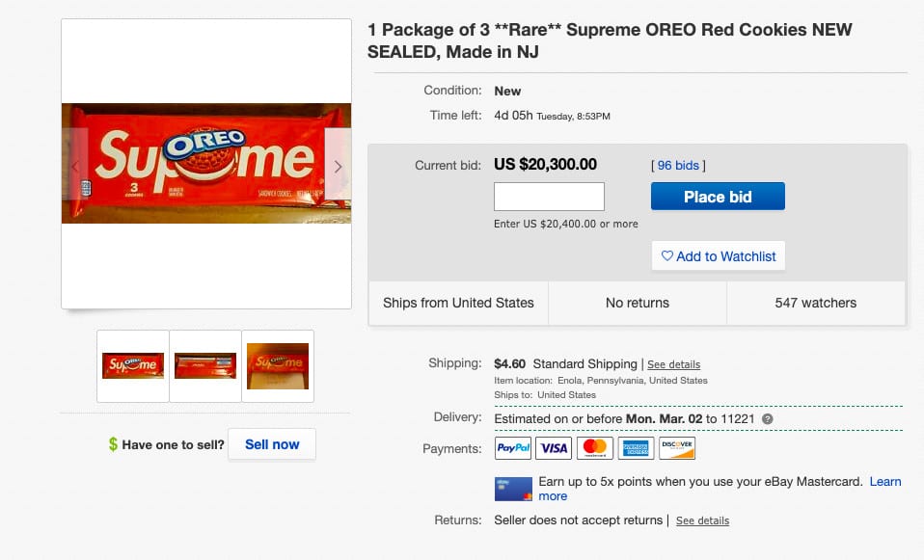Select the third product thumbnail
Viewport: 924px width, 560px height.
[x=278, y=366]
